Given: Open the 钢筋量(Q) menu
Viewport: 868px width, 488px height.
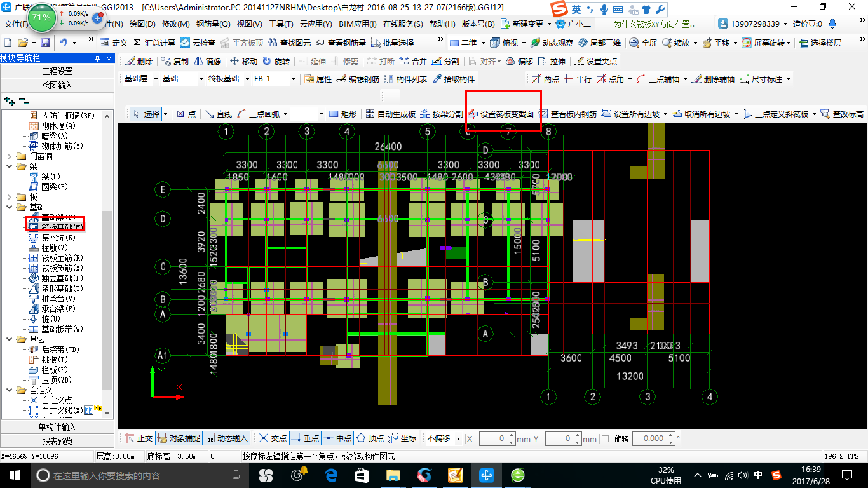Looking at the screenshot, I should [x=213, y=24].
